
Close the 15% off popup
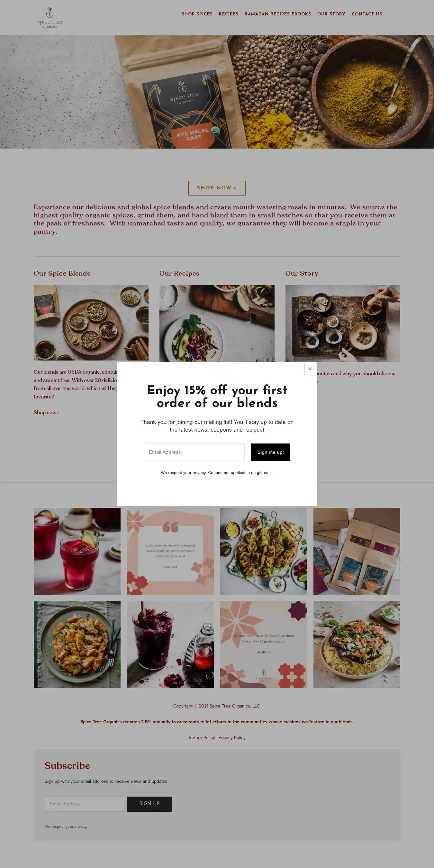pyautogui.click(x=310, y=369)
